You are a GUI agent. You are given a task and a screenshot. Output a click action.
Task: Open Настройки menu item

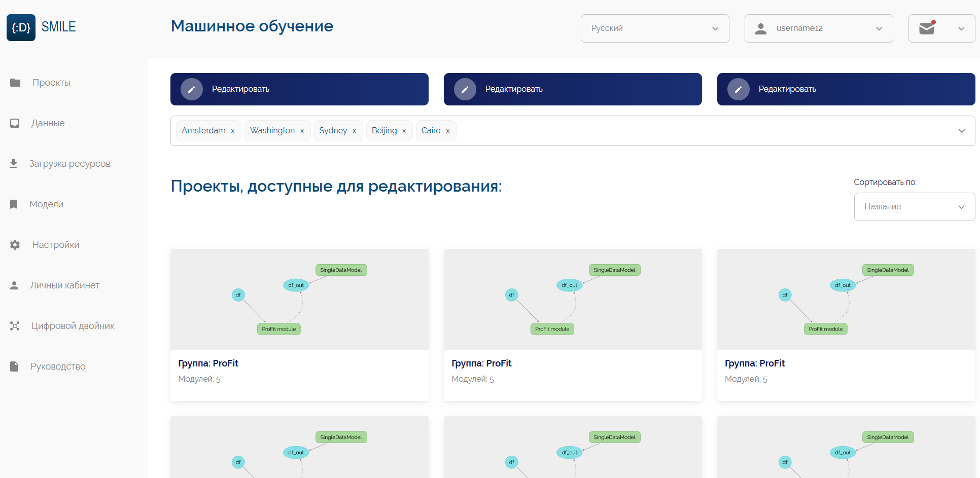point(56,245)
